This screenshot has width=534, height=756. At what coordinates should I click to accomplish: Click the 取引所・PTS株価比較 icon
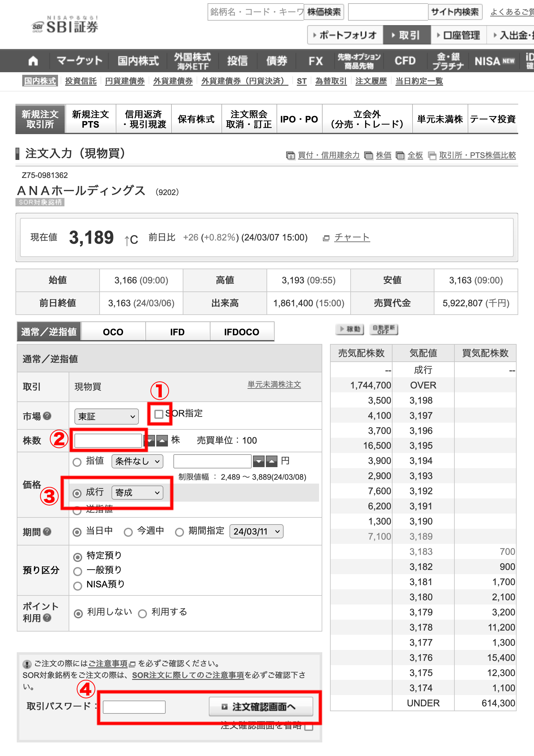432,155
